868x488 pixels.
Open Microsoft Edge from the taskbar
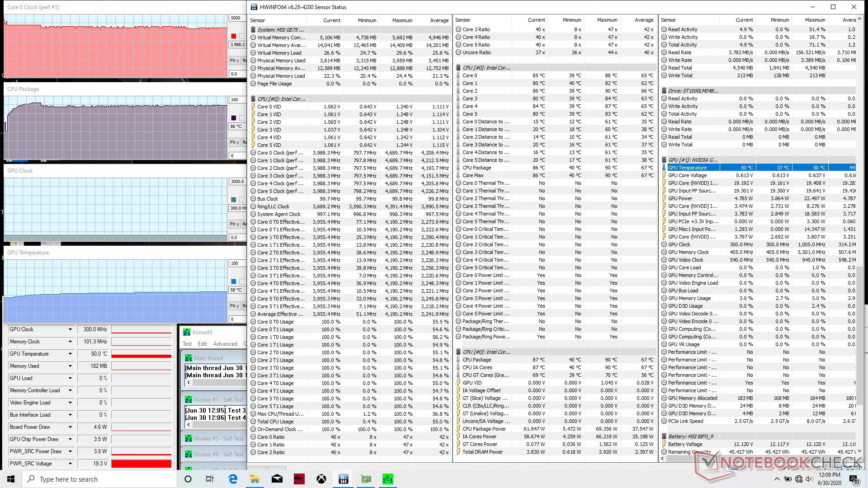pos(233,479)
